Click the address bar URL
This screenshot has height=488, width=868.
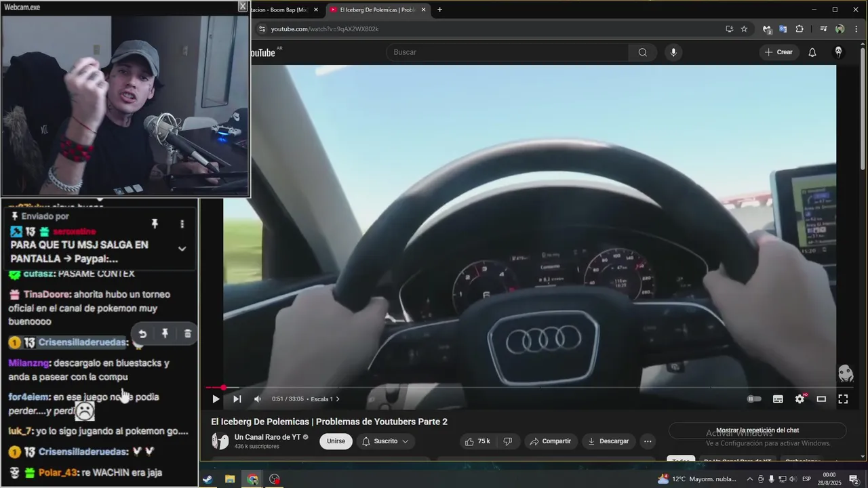[x=325, y=29]
